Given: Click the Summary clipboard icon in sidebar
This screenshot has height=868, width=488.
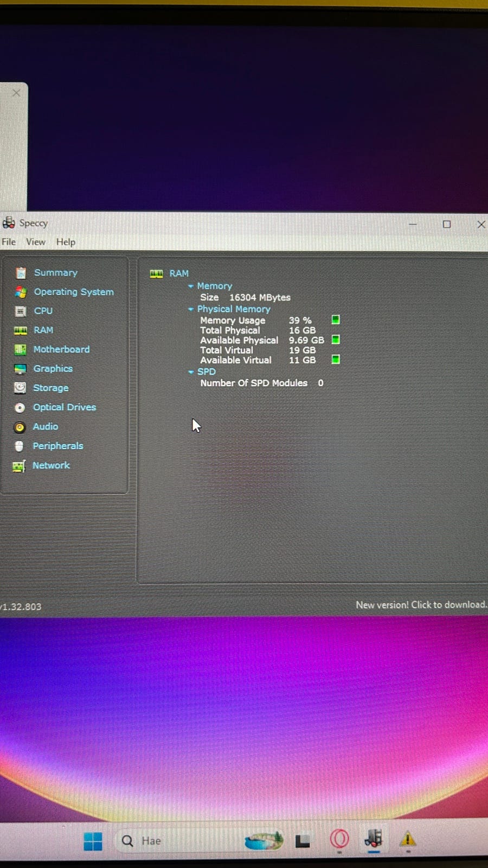Looking at the screenshot, I should tap(21, 272).
